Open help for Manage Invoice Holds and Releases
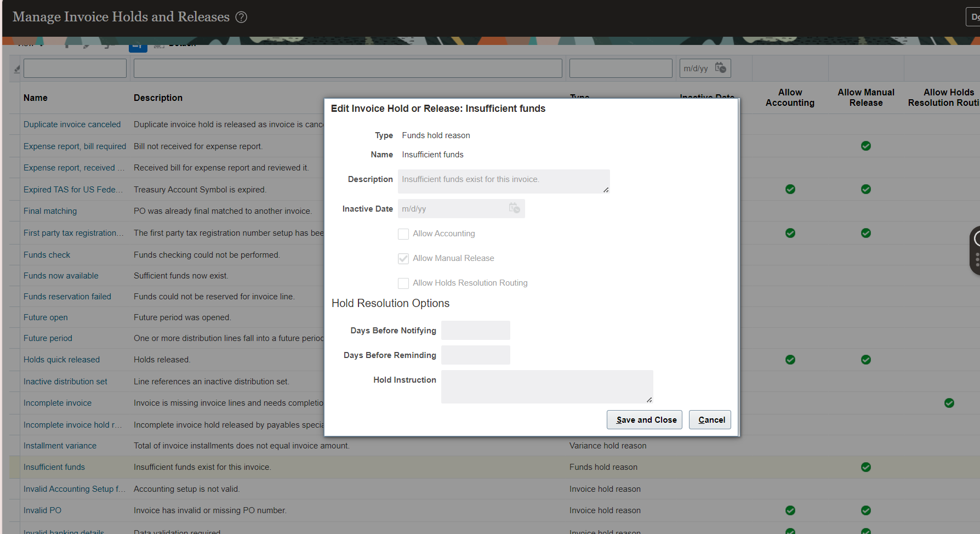This screenshot has width=980, height=534. coord(241,17)
